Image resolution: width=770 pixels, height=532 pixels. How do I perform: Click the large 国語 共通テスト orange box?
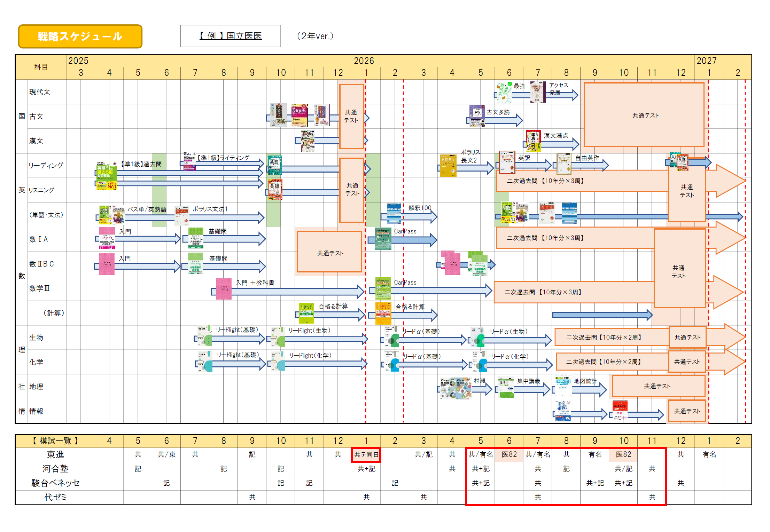[x=644, y=115]
